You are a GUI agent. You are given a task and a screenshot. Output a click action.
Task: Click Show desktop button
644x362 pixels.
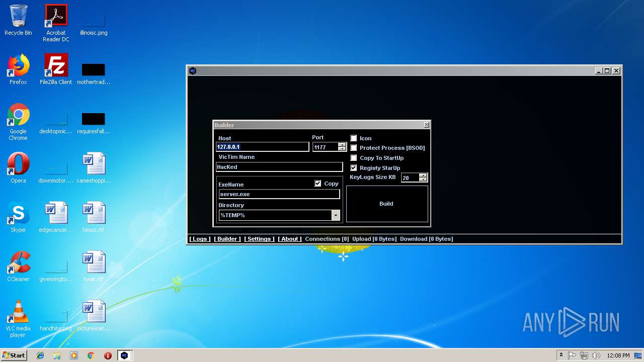[x=638, y=355]
